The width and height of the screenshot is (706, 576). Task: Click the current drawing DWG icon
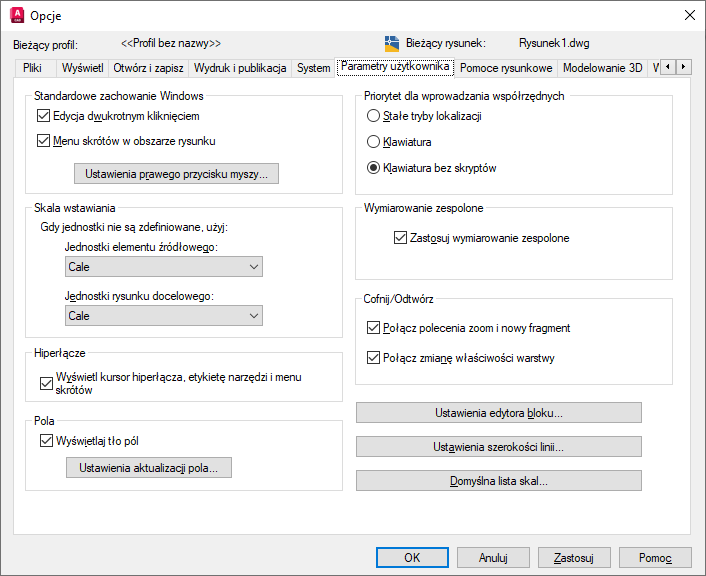click(392, 44)
